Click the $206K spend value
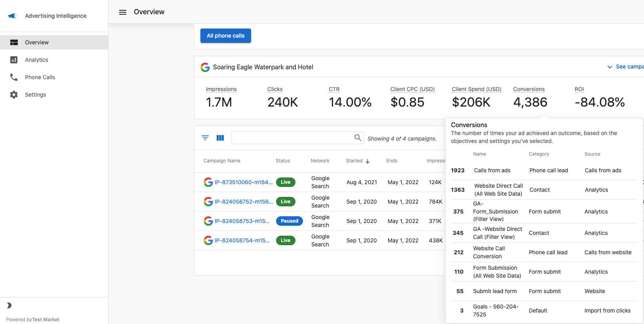Viewport: 644px width, 324px height. [471, 102]
